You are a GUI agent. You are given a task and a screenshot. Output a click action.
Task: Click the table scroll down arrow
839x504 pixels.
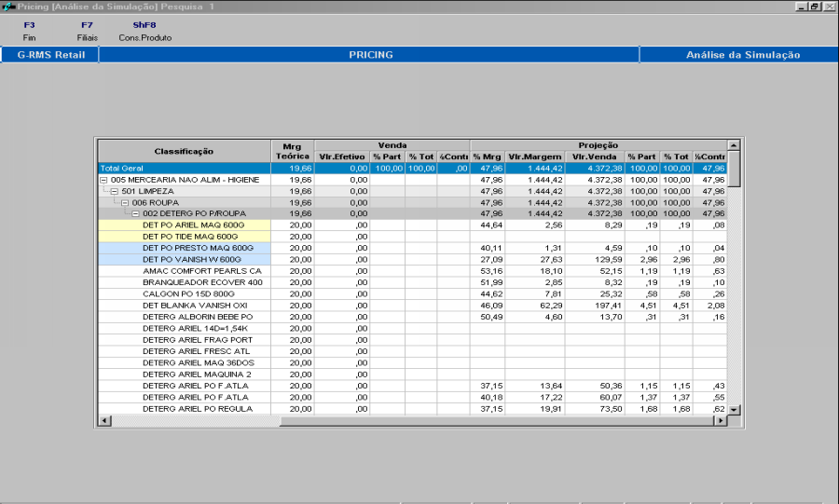click(733, 409)
